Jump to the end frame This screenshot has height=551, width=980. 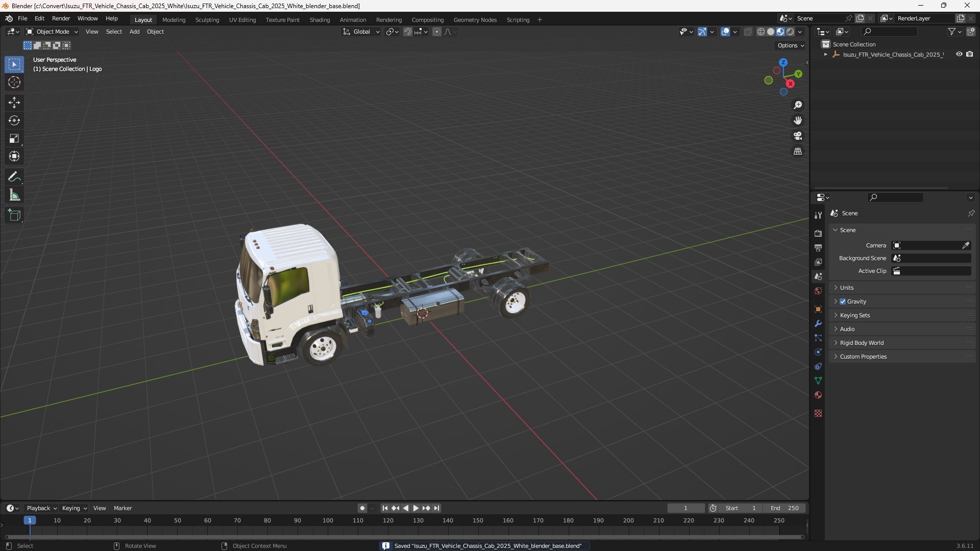(436, 508)
